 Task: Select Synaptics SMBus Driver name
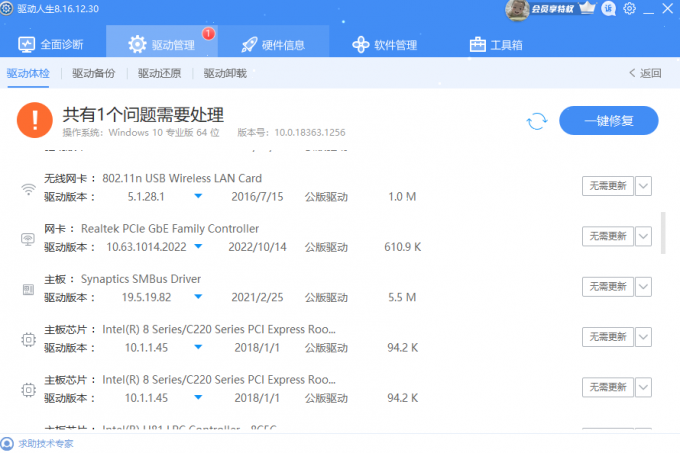coord(141,279)
